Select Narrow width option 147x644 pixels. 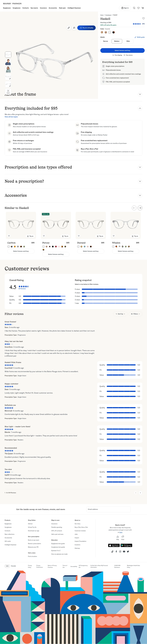[x=105, y=41]
